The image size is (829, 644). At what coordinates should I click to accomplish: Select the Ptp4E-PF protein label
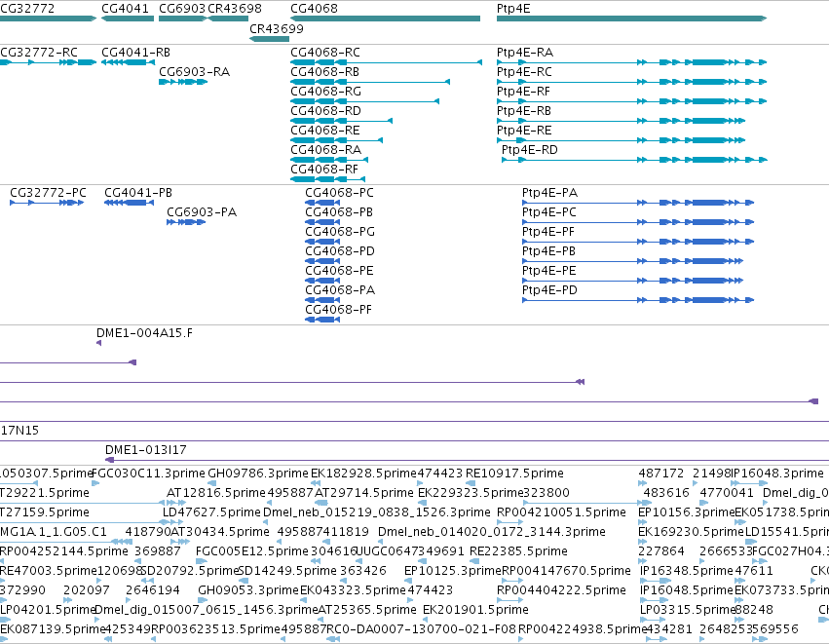point(548,232)
